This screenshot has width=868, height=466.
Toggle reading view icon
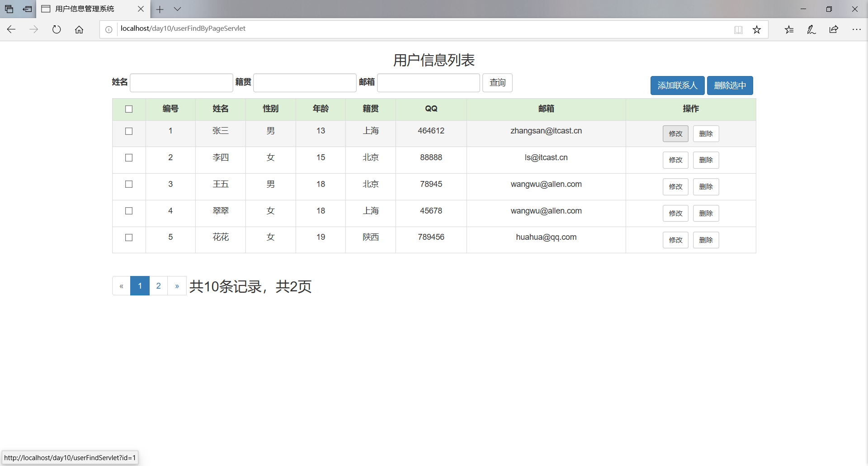click(x=738, y=29)
